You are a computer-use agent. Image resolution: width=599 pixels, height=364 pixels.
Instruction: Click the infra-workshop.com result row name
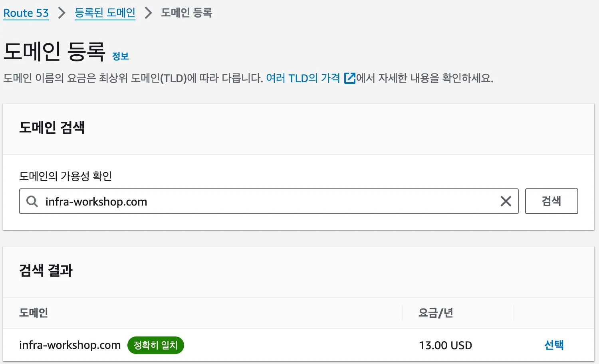pyautogui.click(x=70, y=345)
